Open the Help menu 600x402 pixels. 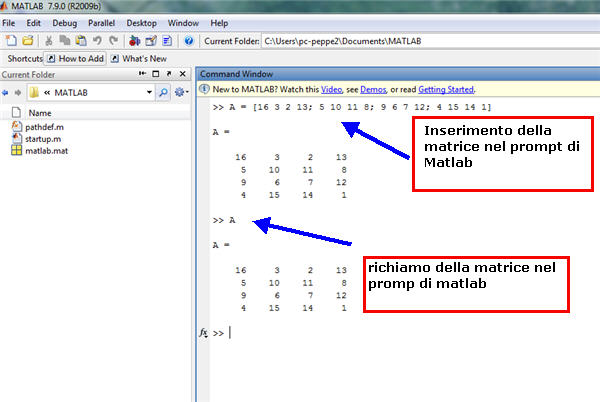[219, 23]
